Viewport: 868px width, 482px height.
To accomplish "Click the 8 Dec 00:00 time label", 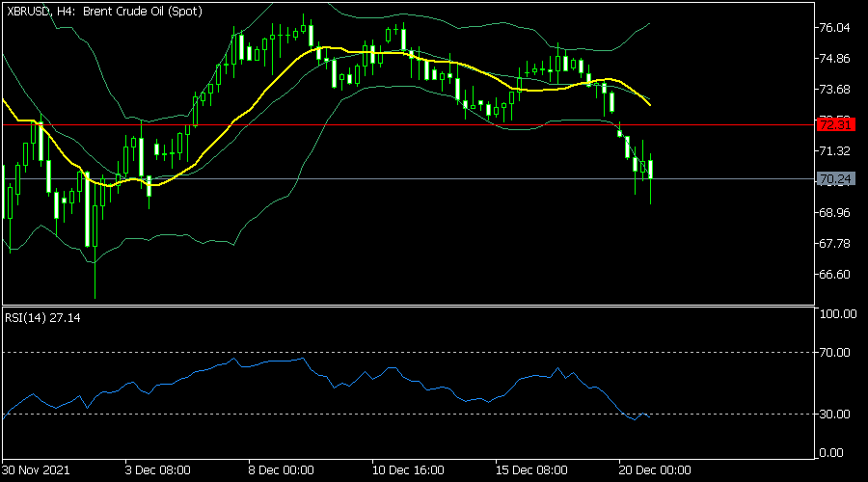I will 282,470.
